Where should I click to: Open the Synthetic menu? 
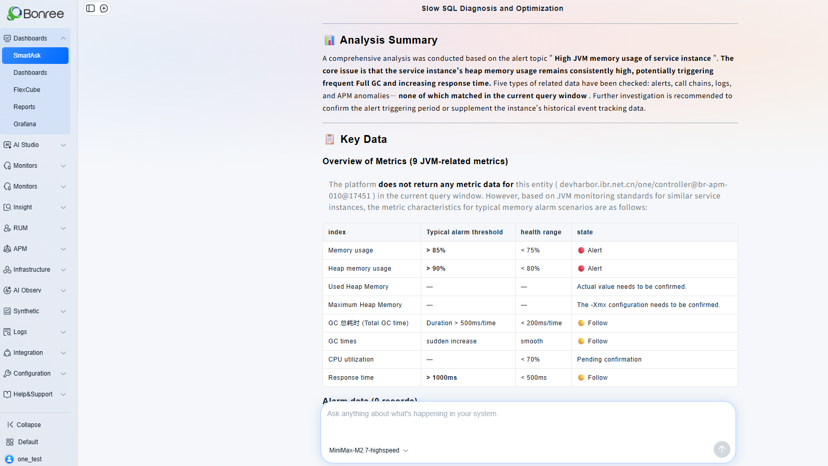pos(35,311)
